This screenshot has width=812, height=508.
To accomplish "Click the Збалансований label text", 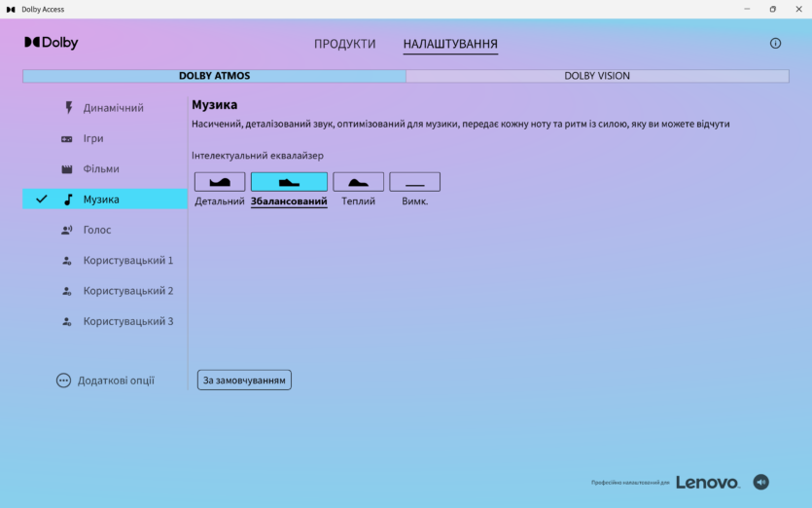I will point(289,201).
